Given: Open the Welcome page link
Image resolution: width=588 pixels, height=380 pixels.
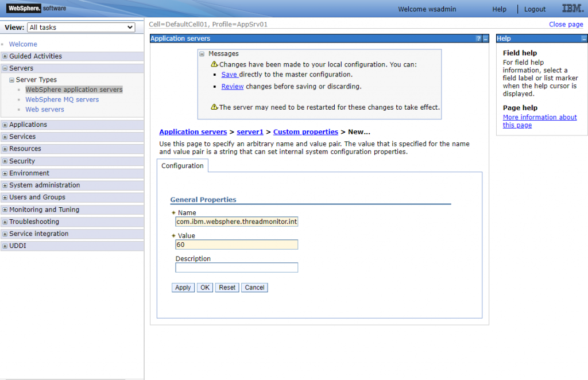Looking at the screenshot, I should [x=23, y=44].
